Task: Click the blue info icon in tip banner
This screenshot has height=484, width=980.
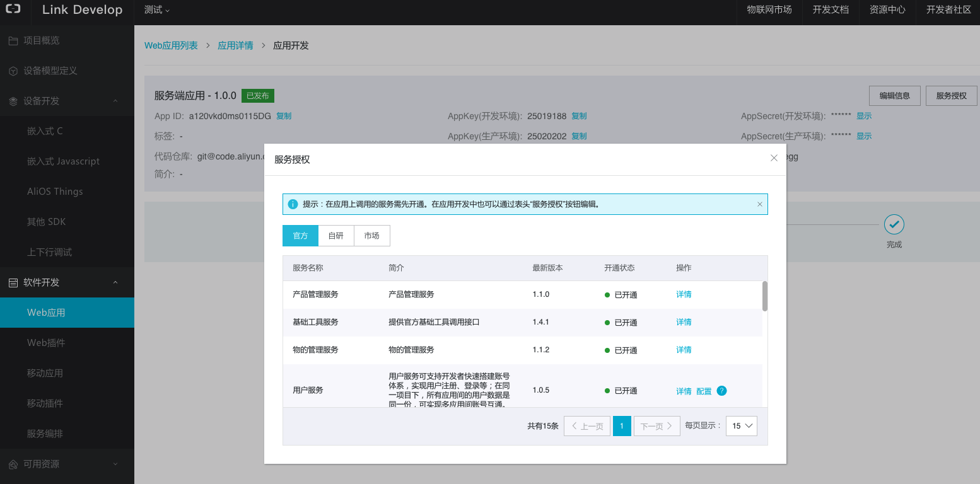Action: tap(293, 204)
